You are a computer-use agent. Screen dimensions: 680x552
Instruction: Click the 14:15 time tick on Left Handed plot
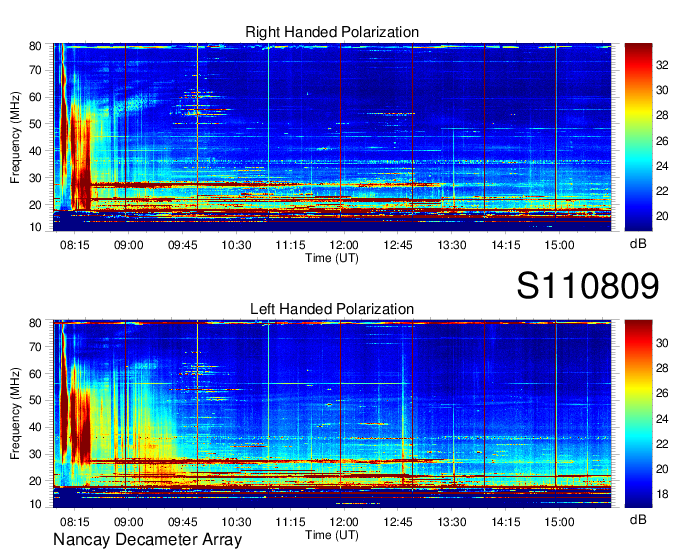pos(506,522)
